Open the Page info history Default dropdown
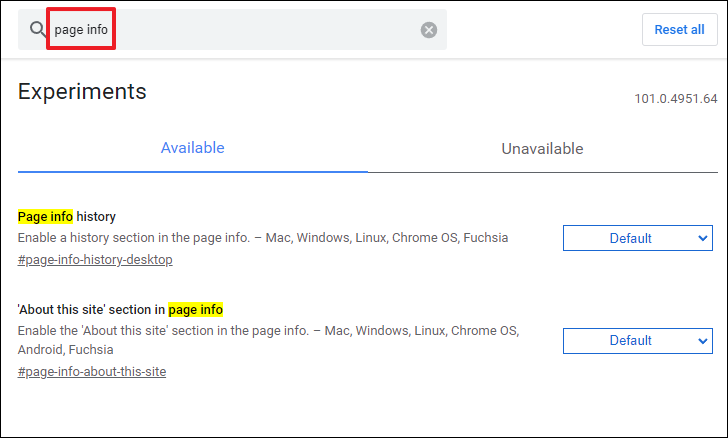Image resolution: width=728 pixels, height=438 pixels. pyautogui.click(x=637, y=238)
